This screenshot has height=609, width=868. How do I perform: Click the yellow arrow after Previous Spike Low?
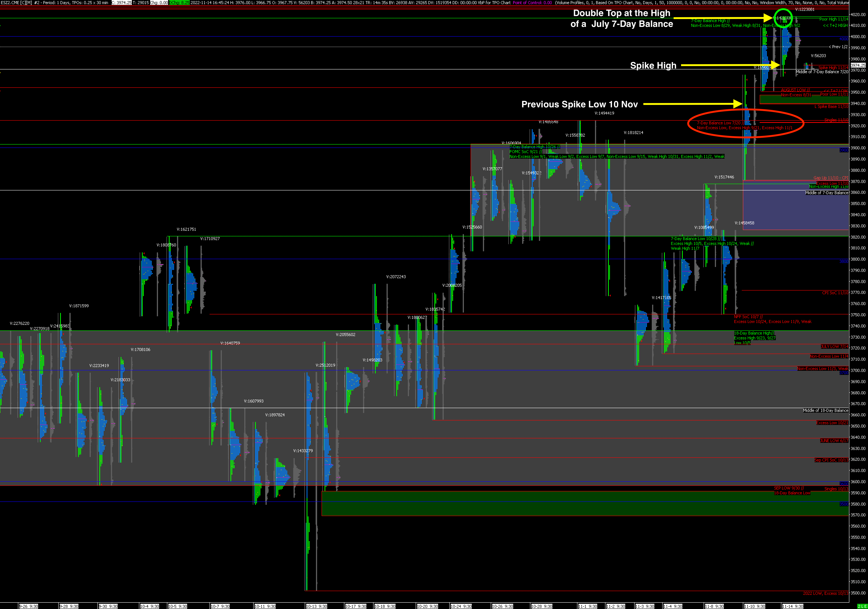tap(693, 104)
